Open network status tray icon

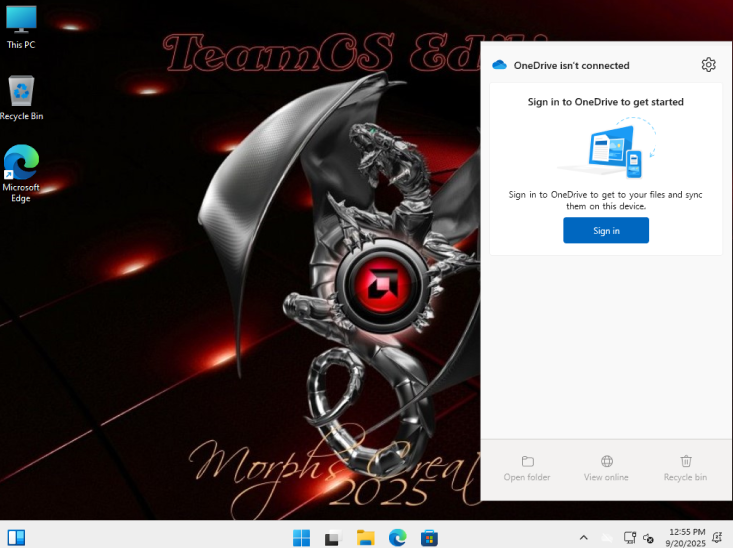630,538
